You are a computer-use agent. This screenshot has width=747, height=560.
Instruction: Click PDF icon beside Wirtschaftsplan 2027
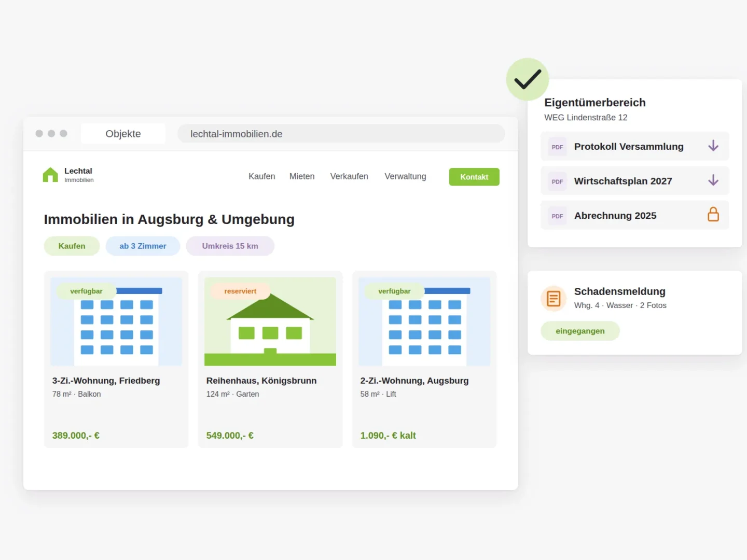pyautogui.click(x=558, y=181)
